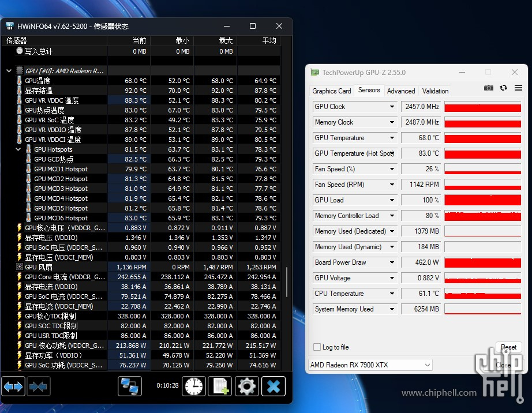The width and height of the screenshot is (532, 413).
Task: Click the clock reset timer icon
Action: point(194,386)
